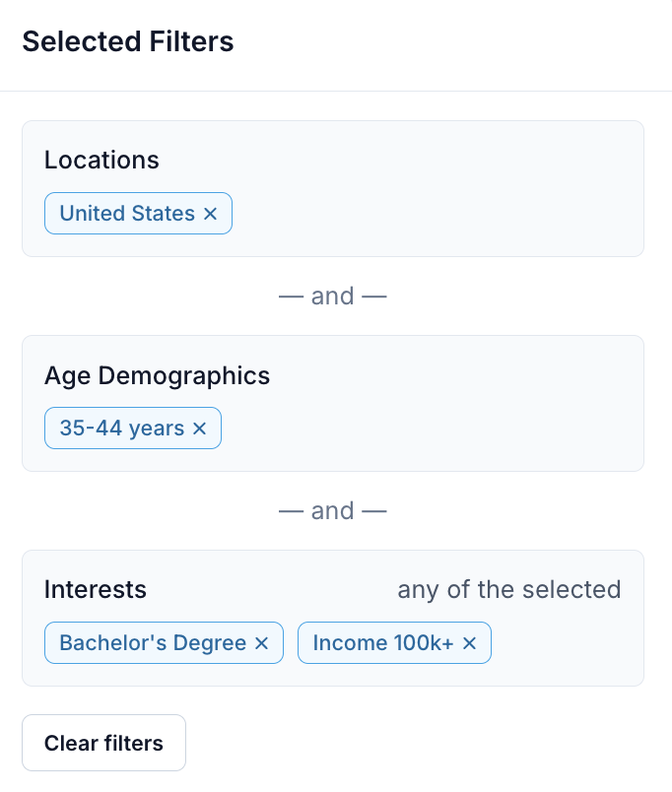Click the "and" separator above Interests

[332, 511]
